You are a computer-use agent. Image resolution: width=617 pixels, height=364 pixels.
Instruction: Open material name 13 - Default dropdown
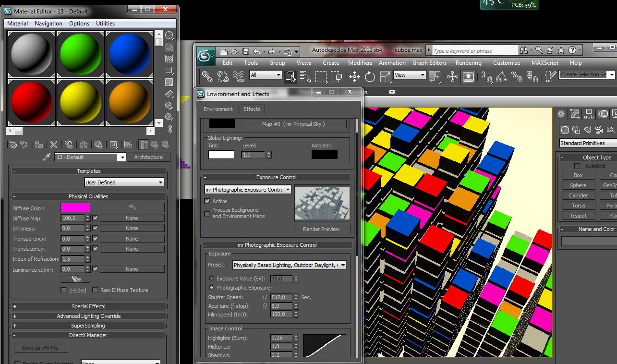point(90,157)
